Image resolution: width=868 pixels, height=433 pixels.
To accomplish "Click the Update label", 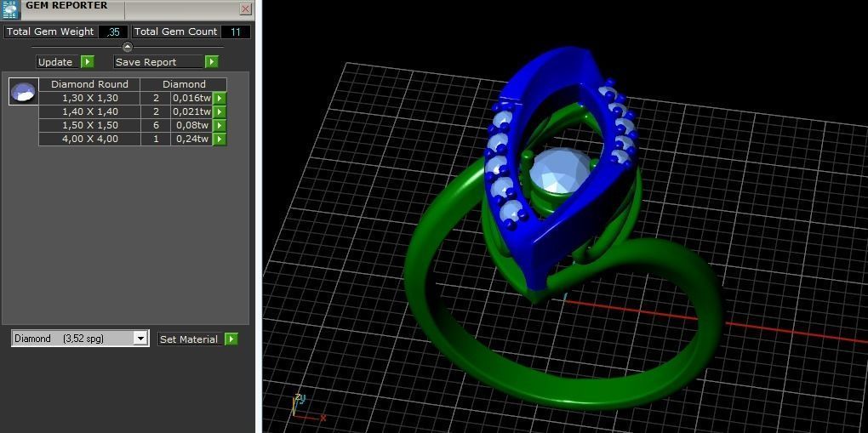I will [x=55, y=62].
